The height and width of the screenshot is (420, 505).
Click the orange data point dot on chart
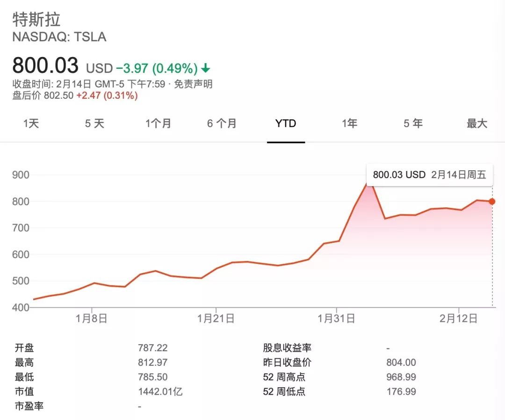pos(492,202)
